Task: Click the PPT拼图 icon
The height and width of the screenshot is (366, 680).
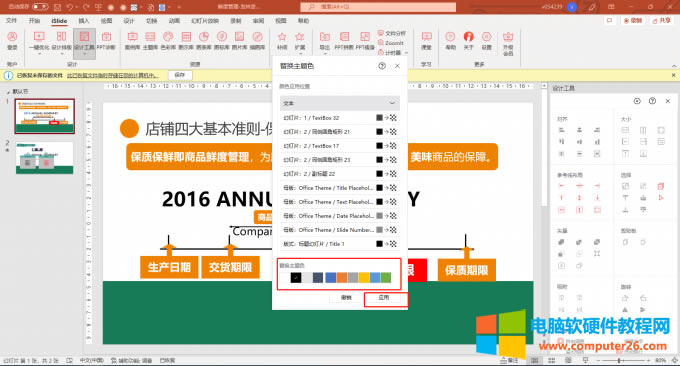Action: click(x=344, y=41)
